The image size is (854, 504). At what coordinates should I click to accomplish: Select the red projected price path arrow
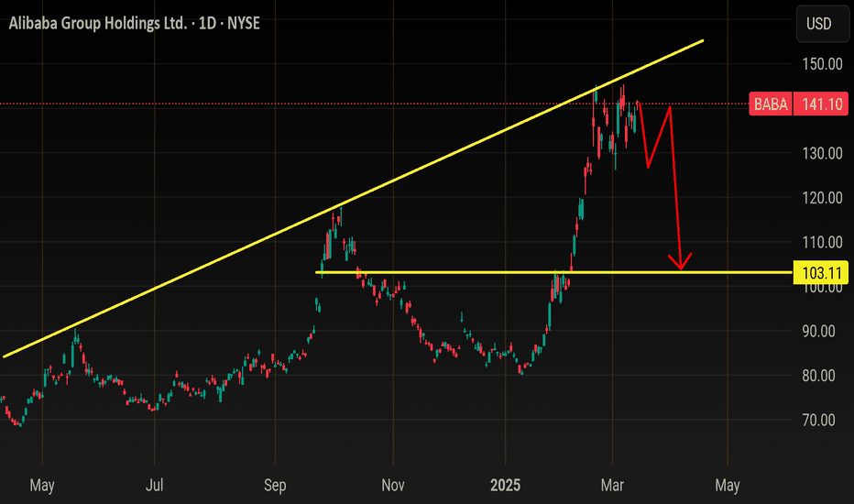pos(675,185)
